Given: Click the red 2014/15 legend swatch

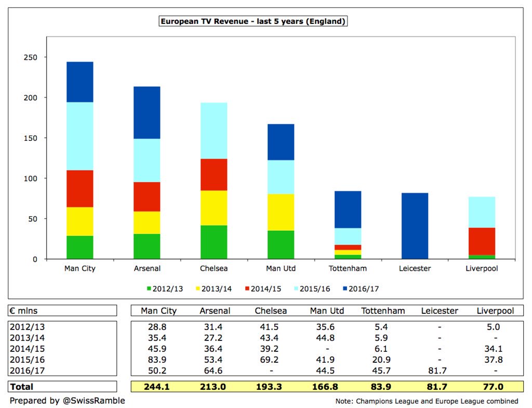Looking at the screenshot, I should point(247,288).
